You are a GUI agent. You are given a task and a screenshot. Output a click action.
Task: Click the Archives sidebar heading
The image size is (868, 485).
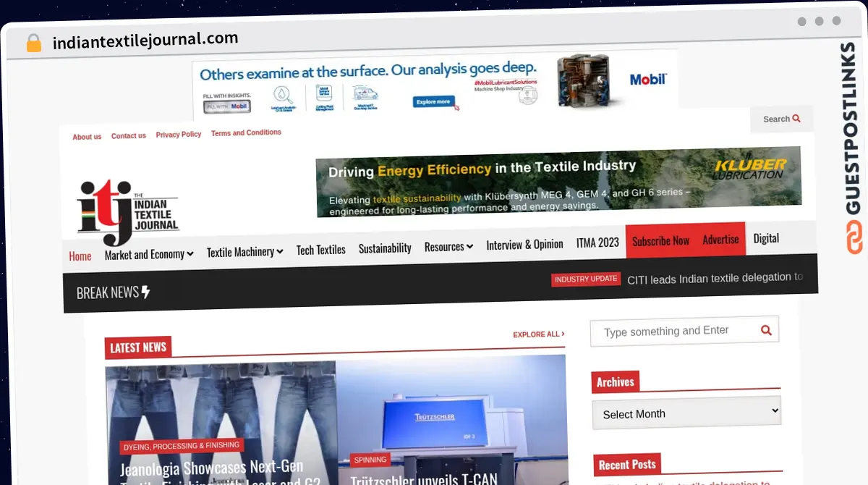tap(616, 382)
